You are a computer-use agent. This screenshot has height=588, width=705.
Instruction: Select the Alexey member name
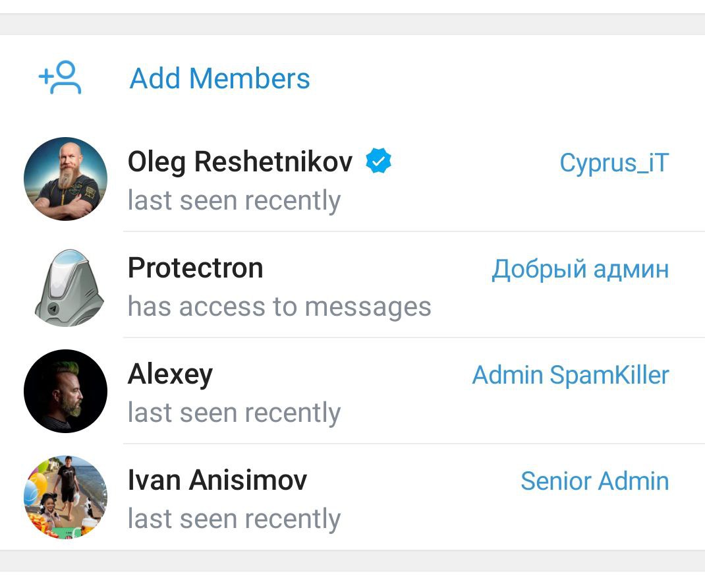tap(170, 374)
